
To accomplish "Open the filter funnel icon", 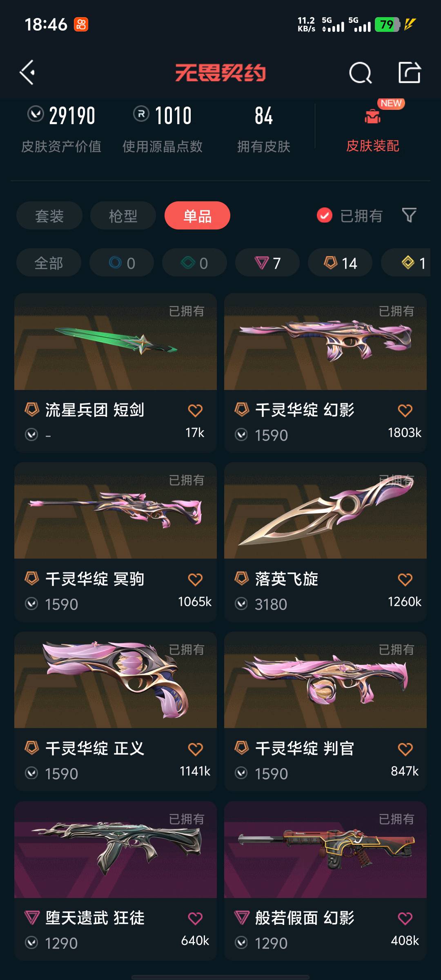I will [409, 215].
